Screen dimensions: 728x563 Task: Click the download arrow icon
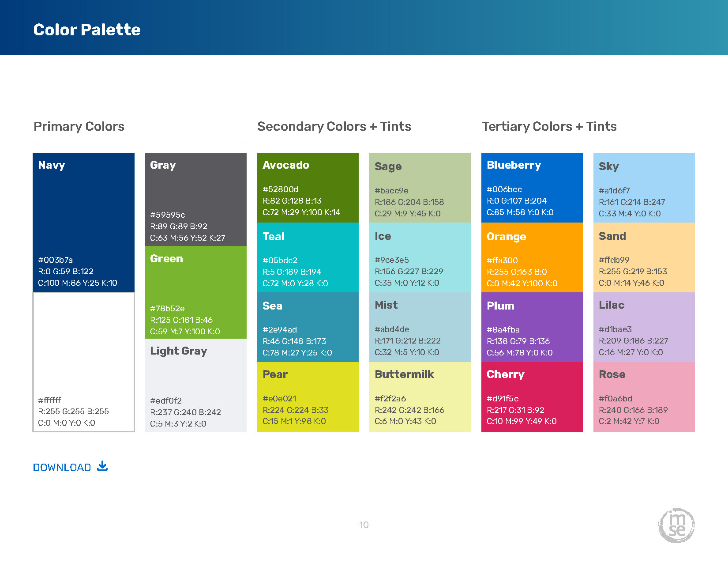[x=102, y=466]
